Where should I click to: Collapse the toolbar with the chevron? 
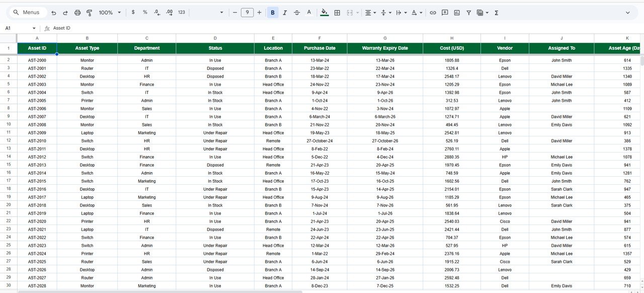pyautogui.click(x=628, y=13)
